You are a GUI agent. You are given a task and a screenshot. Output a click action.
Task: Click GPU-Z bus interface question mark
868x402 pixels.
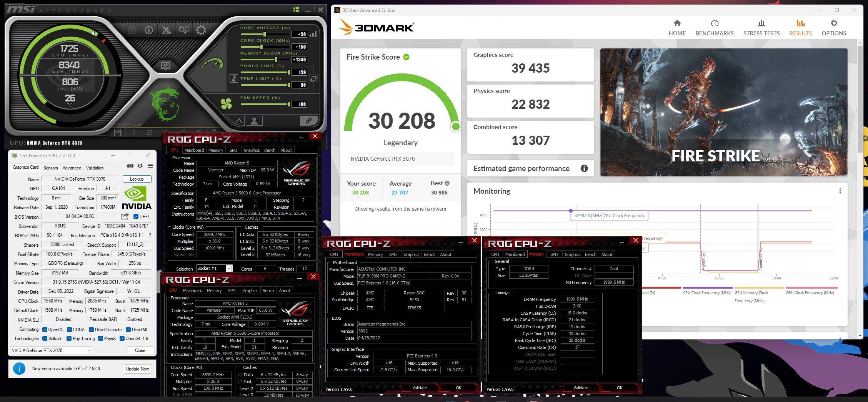click(150, 235)
